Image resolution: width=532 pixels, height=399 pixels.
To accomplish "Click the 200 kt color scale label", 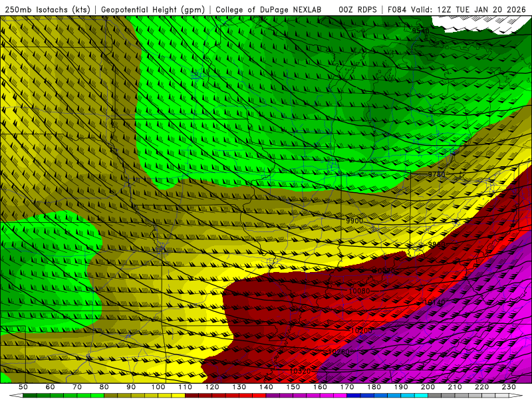I will click(x=428, y=387).
